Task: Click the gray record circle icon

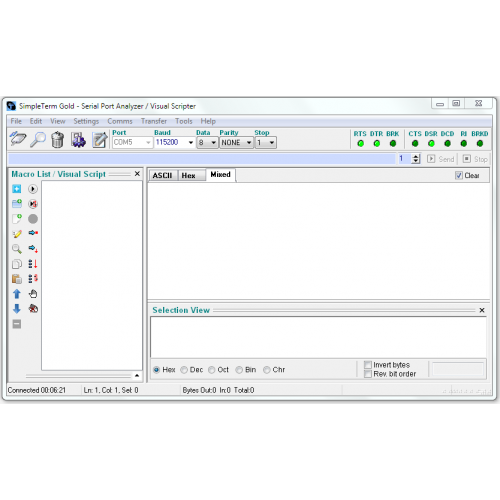Action: coord(33,219)
